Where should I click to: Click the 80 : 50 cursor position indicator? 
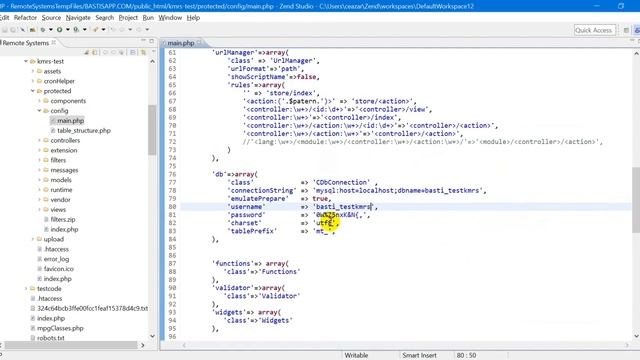[x=467, y=356]
